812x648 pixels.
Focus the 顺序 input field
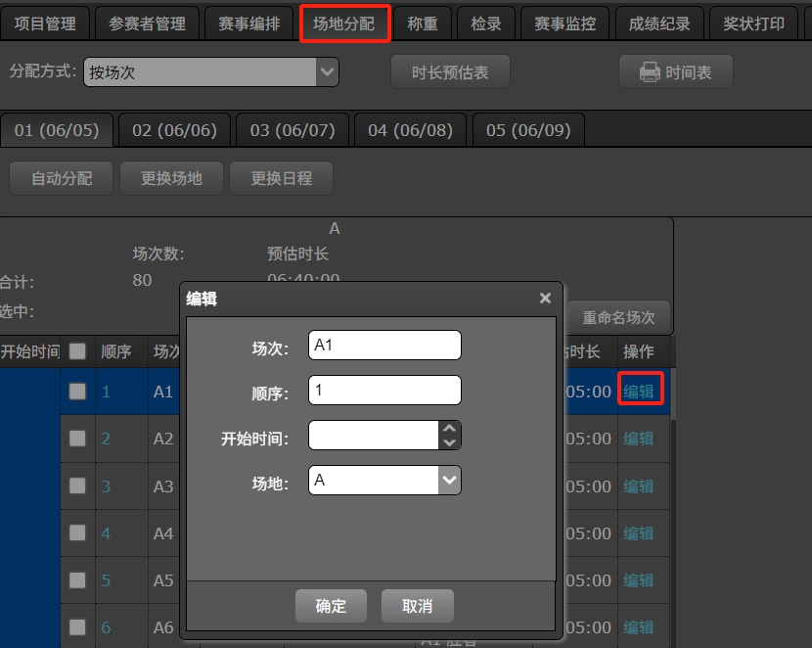[383, 391]
